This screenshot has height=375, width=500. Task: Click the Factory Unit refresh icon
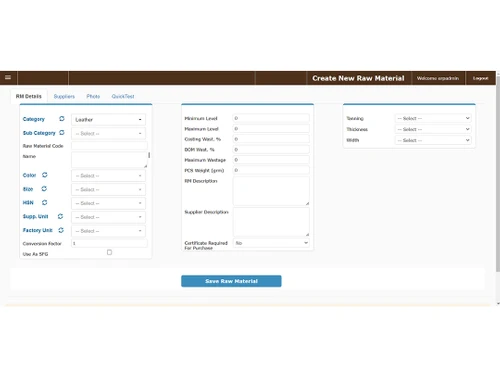coord(61,230)
